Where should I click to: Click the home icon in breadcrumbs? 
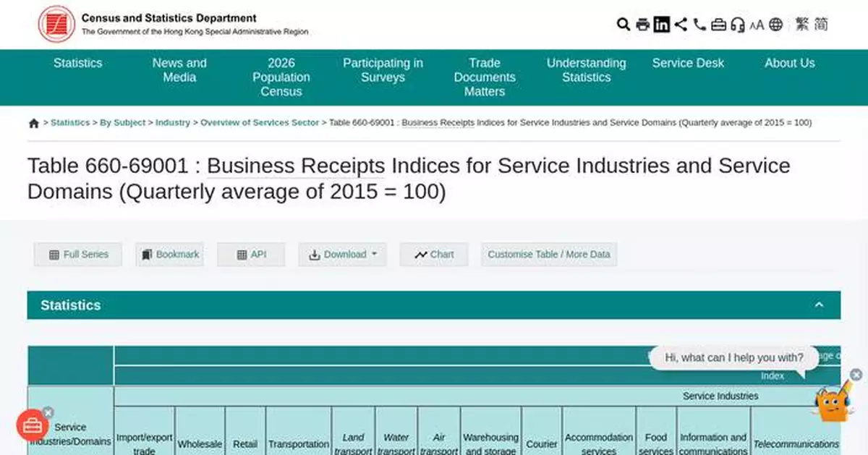[33, 123]
